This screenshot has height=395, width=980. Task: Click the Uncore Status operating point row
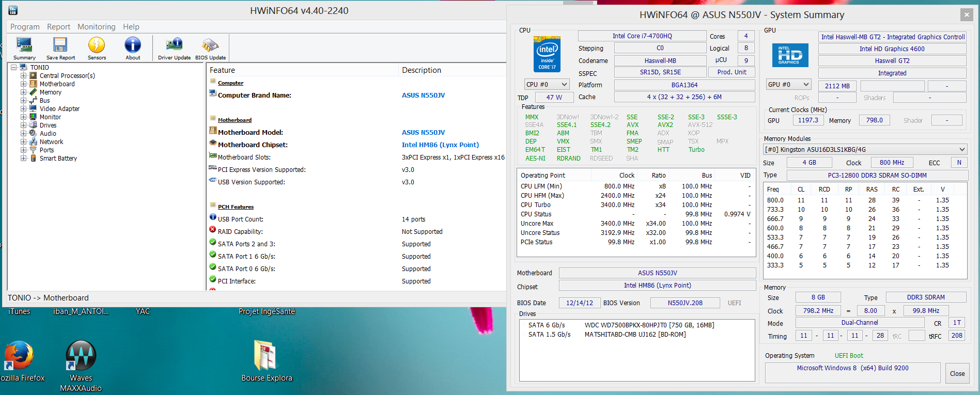636,233
